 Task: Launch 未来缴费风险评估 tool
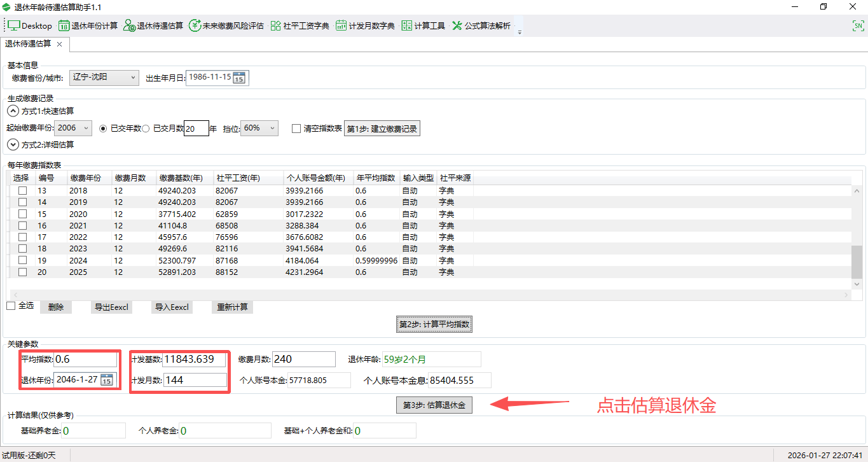(224, 25)
